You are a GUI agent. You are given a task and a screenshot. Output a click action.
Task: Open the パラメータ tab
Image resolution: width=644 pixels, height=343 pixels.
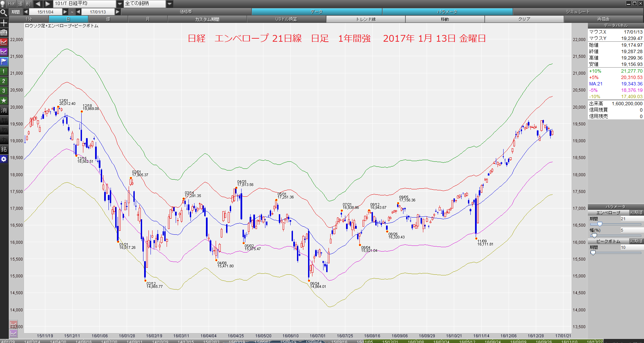click(447, 12)
